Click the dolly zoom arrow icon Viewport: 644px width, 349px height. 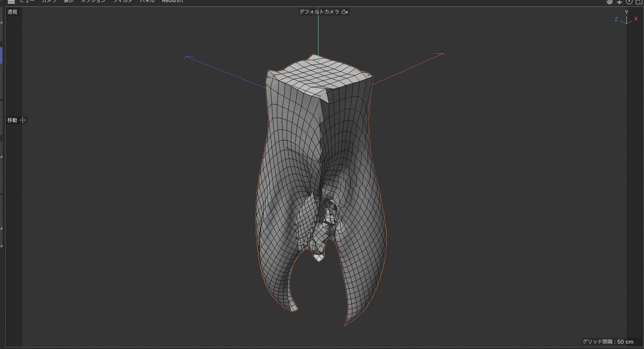(x=619, y=2)
